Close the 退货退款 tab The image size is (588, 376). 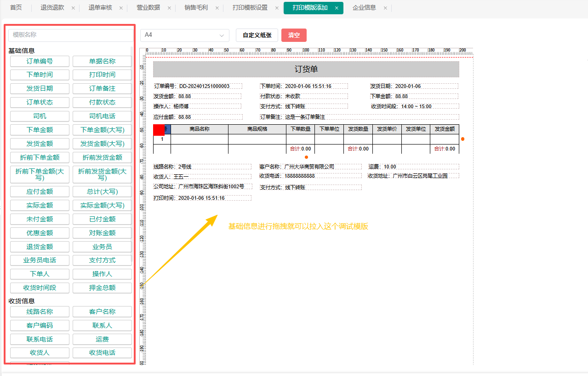73,8
